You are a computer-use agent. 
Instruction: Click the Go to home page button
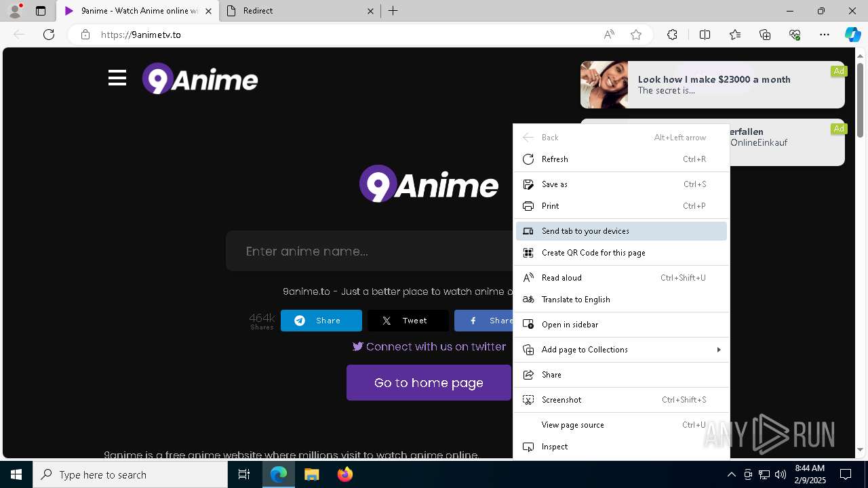click(x=429, y=382)
